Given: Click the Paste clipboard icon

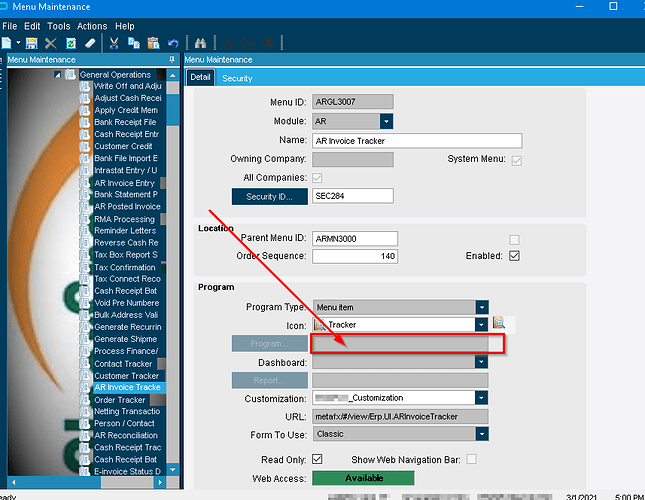Looking at the screenshot, I should click(x=153, y=43).
